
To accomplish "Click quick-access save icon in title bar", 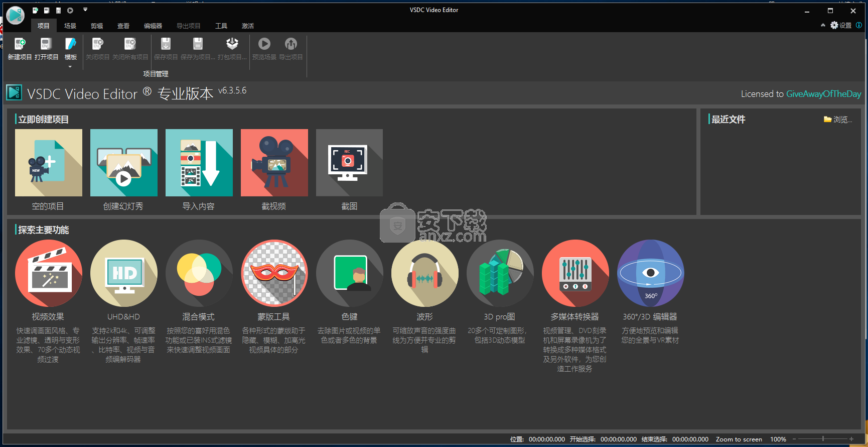I will (x=58, y=10).
